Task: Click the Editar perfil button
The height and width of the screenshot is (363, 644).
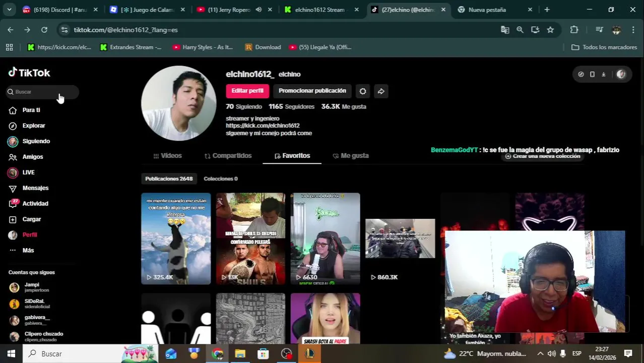Action: tap(247, 91)
